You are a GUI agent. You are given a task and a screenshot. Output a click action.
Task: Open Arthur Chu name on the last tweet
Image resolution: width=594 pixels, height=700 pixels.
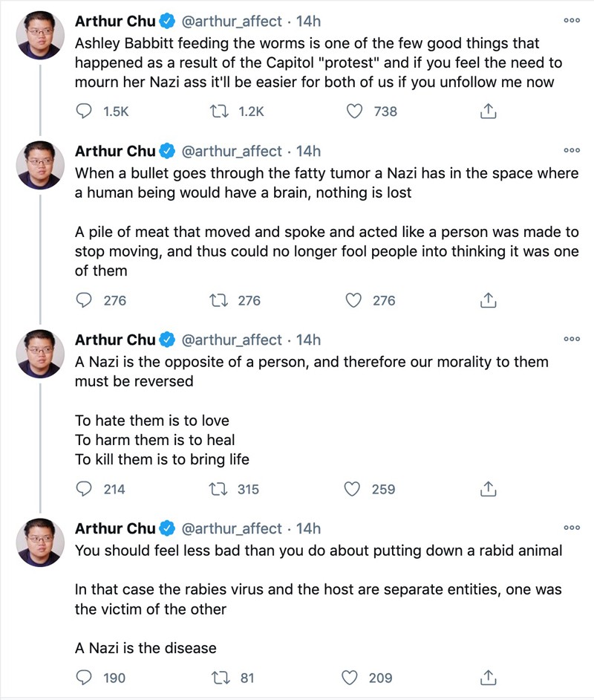pyautogui.click(x=115, y=528)
